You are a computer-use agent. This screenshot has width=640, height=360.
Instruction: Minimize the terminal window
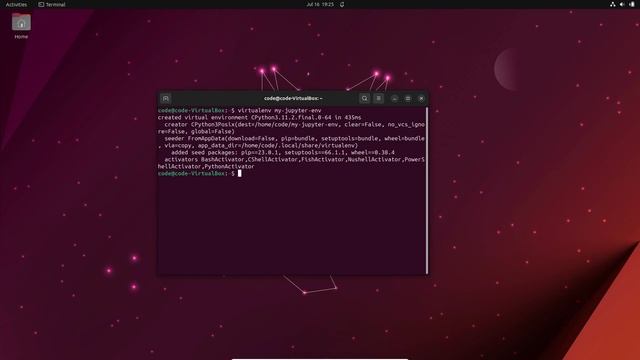(x=394, y=98)
